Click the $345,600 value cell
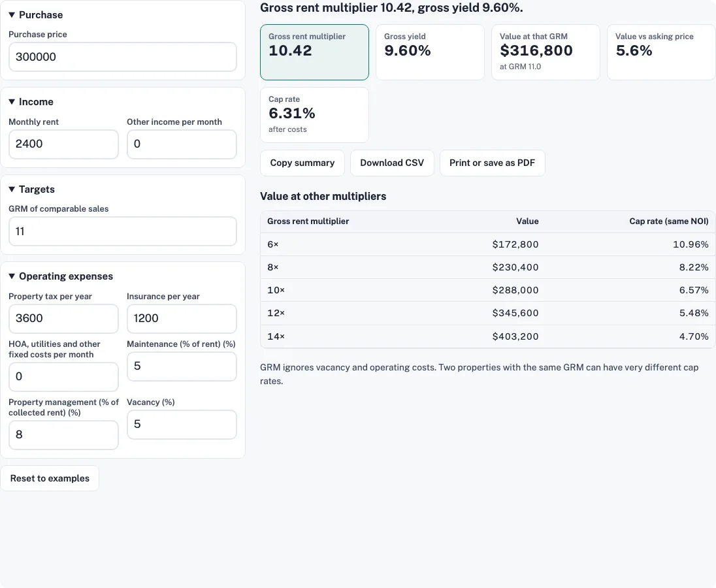Screen dimensions: 716x588 tap(515, 313)
